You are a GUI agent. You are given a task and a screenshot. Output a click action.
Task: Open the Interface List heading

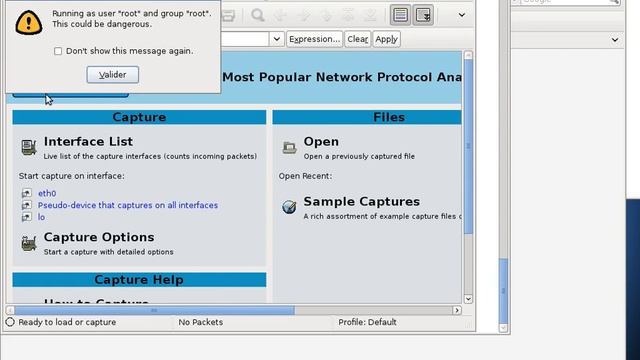pos(88,141)
